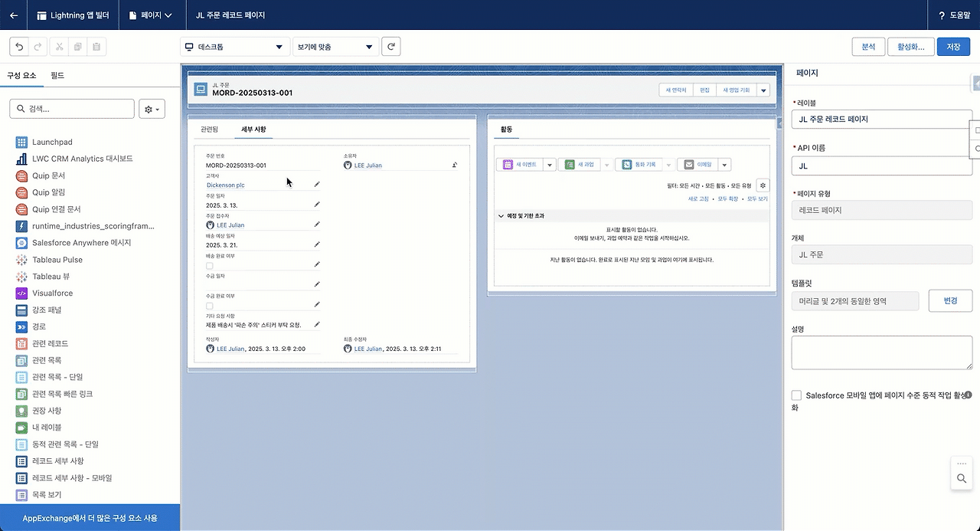Click the AppExchange에서 더 많은 구성 요소 사용 banner
980x531 pixels.
point(90,518)
